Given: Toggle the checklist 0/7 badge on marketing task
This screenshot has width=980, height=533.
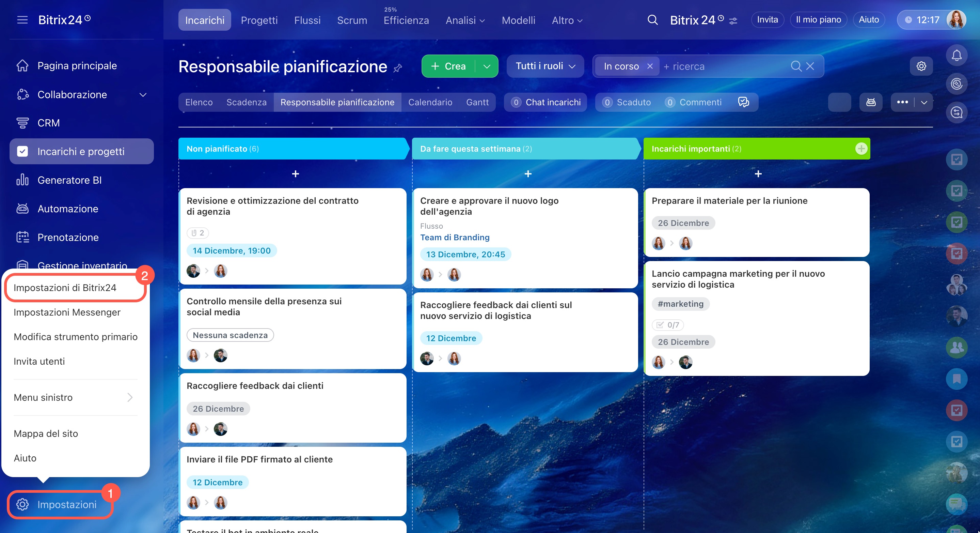Looking at the screenshot, I should point(668,325).
